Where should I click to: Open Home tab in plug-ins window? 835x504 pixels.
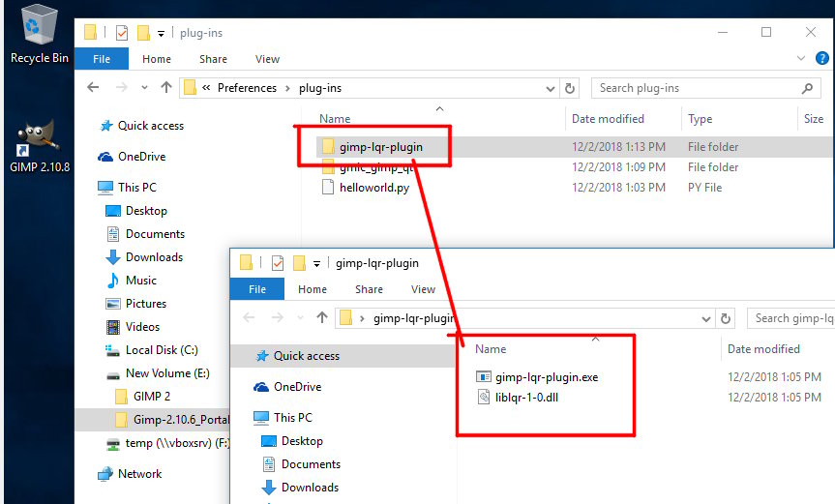157,59
